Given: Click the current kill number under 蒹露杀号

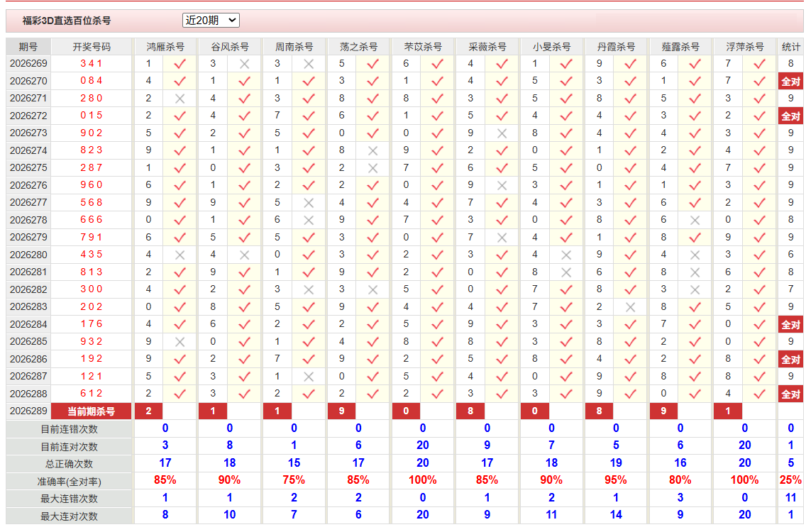Looking at the screenshot, I should [663, 411].
